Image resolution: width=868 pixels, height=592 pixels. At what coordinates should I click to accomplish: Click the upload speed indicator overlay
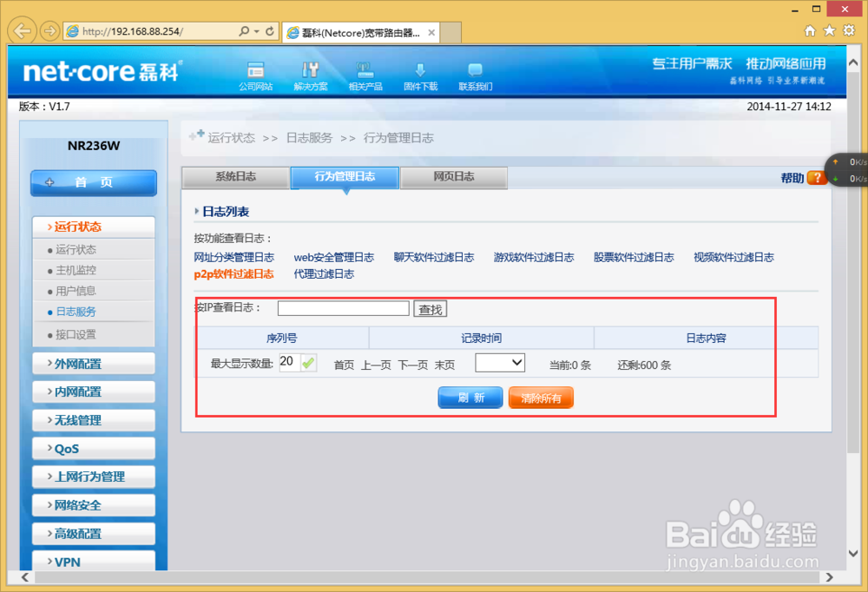[846, 161]
